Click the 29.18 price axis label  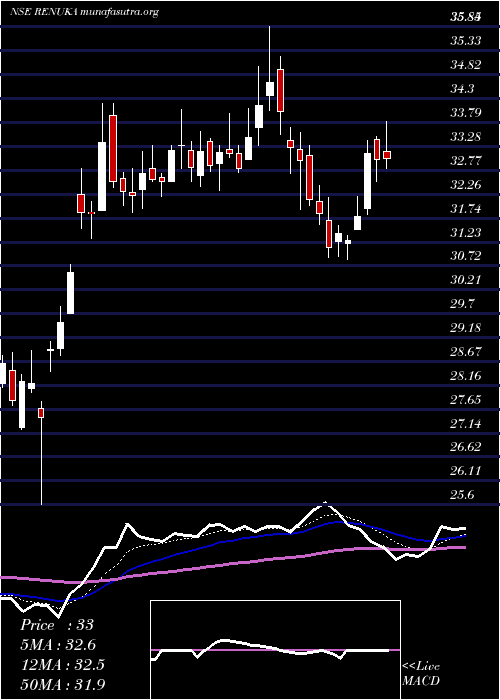[x=466, y=328]
